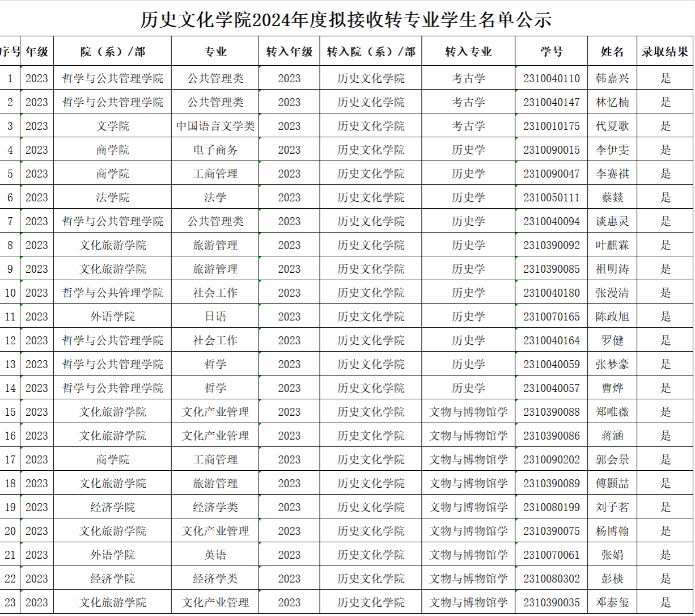Click the 法学院 department cell
This screenshot has width=695, height=616.
coord(113,197)
